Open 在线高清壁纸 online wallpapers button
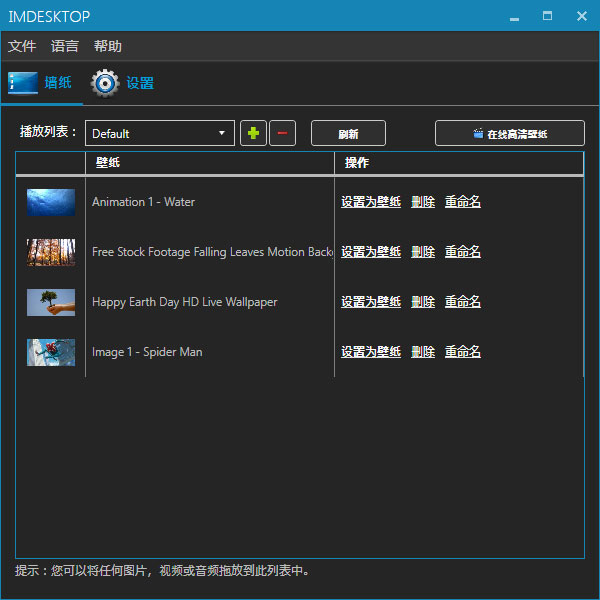 click(x=510, y=133)
